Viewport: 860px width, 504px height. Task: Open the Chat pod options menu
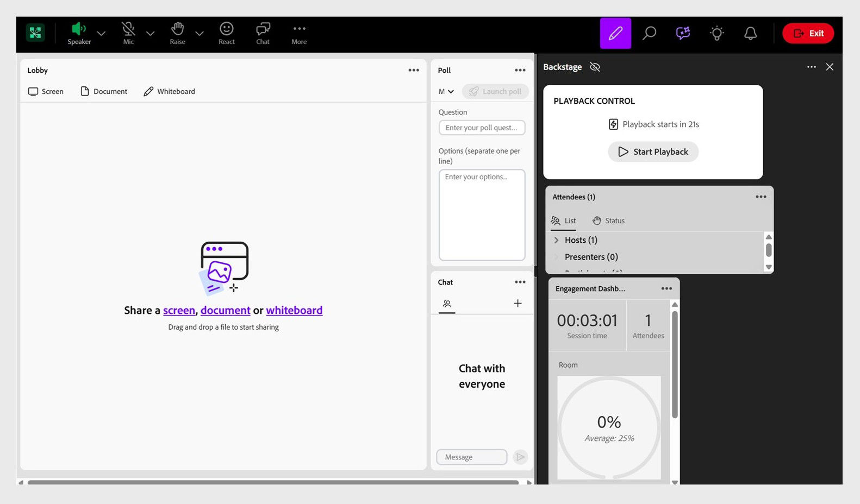520,282
